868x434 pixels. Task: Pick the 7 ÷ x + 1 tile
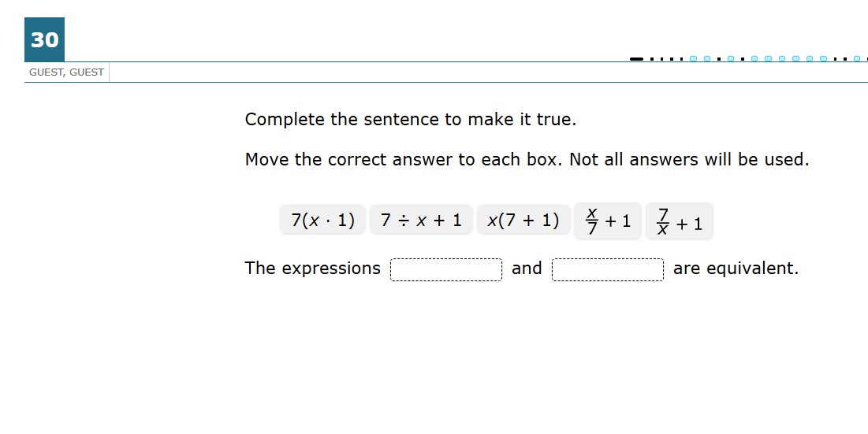pos(421,220)
